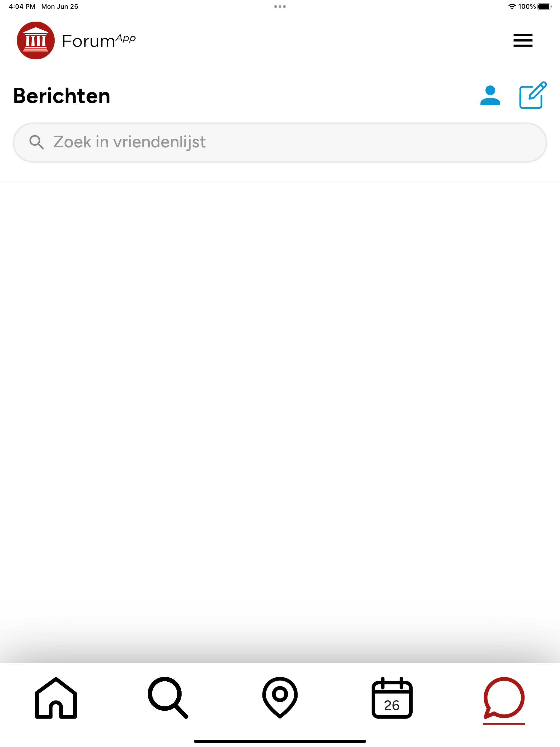This screenshot has width=560, height=747.
Task: Open the hamburger menu
Action: pyautogui.click(x=523, y=40)
